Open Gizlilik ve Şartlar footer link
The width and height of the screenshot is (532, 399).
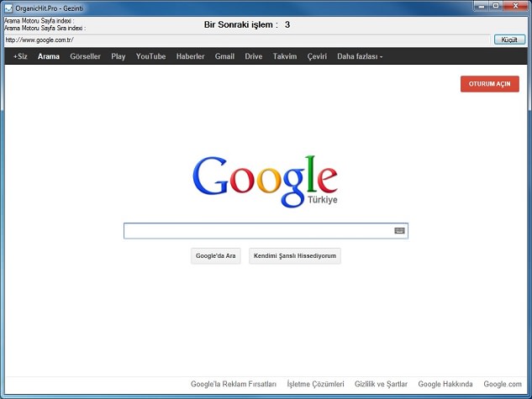coord(381,384)
